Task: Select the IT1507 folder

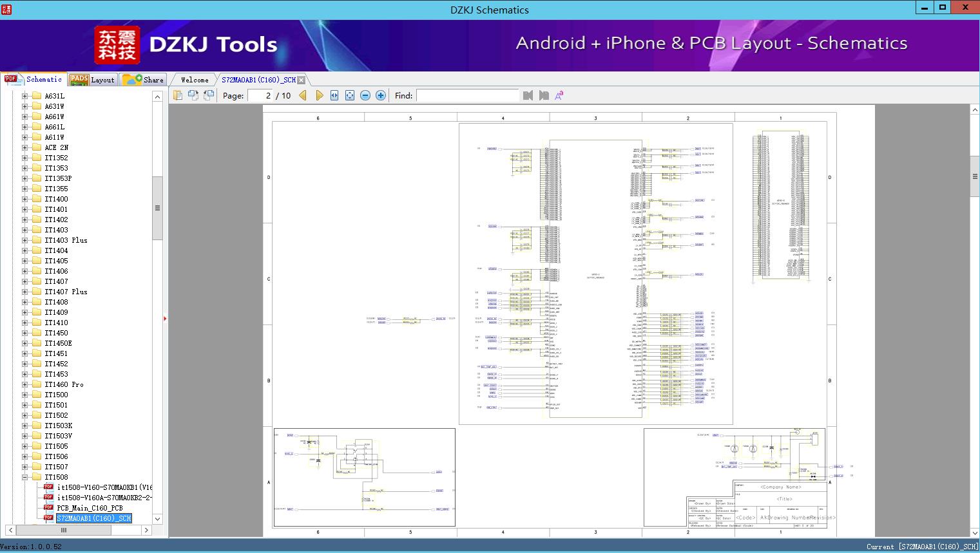Action: 56,467
